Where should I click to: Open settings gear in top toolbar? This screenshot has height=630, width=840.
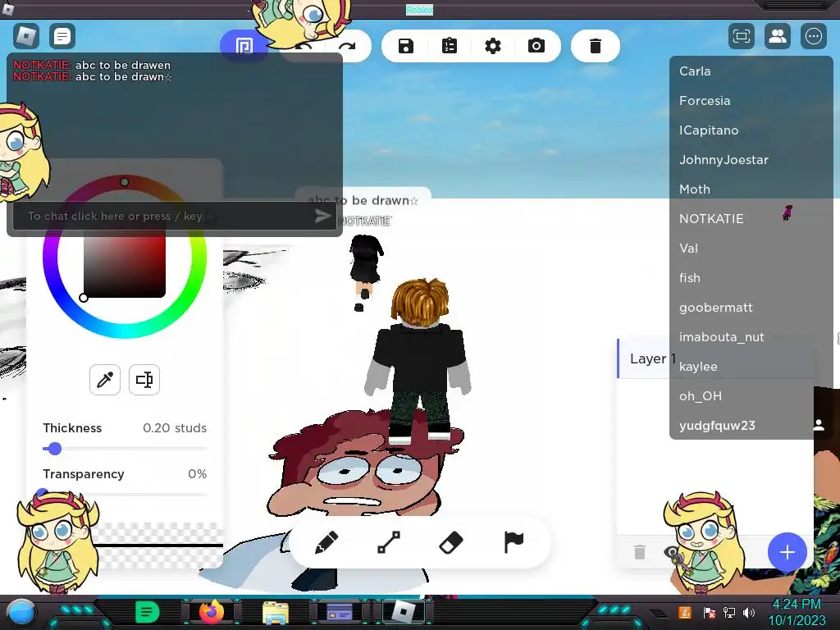click(493, 46)
